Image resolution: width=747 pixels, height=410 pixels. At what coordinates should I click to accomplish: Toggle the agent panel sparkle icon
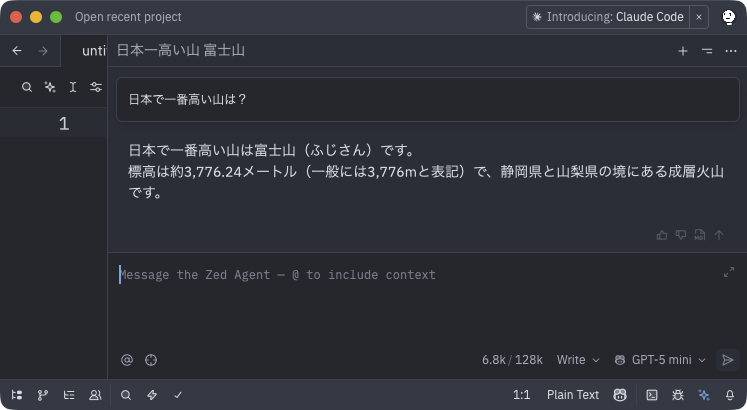(x=704, y=395)
